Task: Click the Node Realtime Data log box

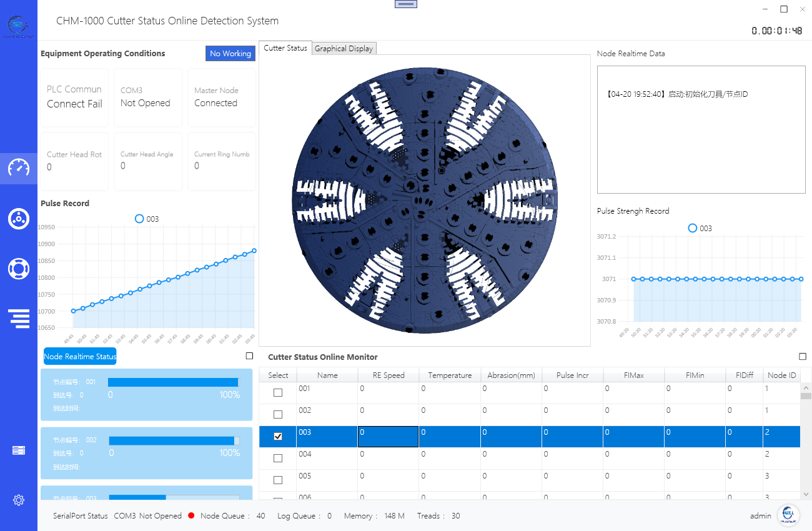Action: [x=701, y=129]
